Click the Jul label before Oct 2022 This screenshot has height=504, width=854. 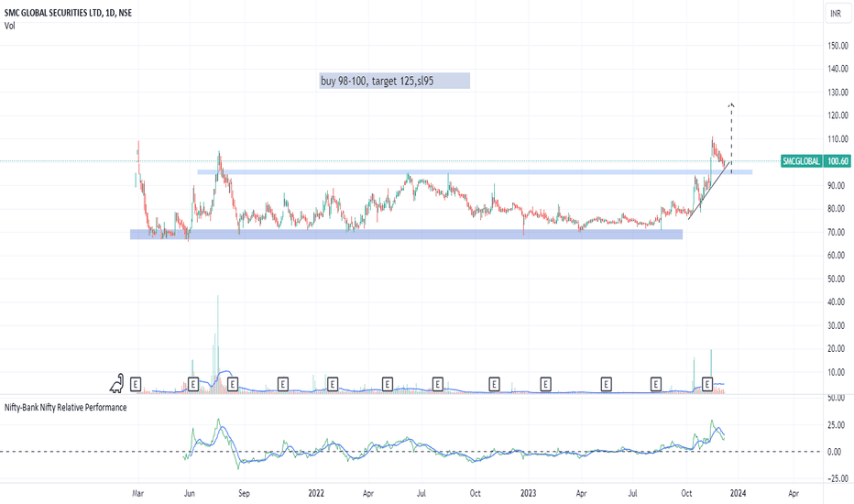coord(421,493)
